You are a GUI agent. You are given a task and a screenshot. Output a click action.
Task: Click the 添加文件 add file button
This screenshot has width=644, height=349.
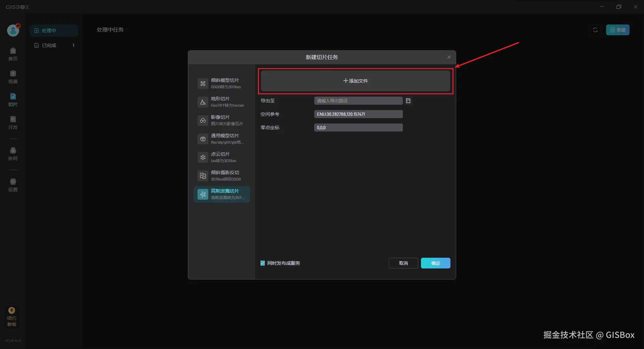click(355, 81)
